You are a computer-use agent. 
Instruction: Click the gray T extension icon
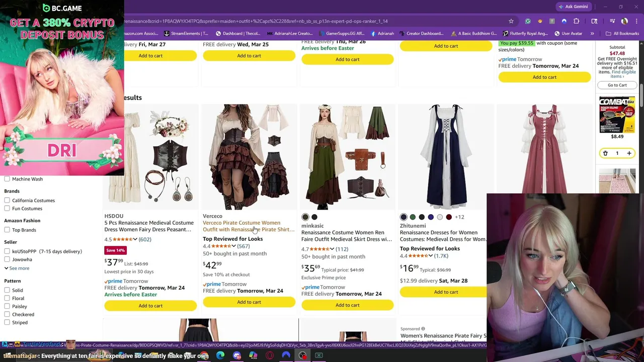(x=552, y=21)
